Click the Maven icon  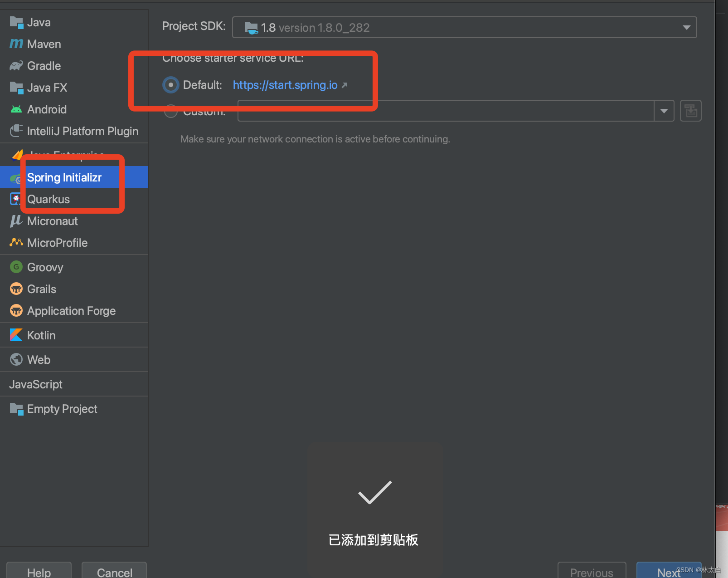pyautogui.click(x=16, y=44)
